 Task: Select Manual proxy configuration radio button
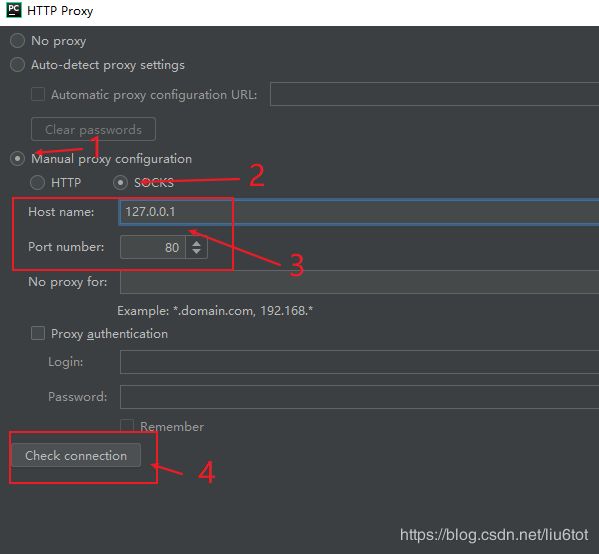(x=18, y=159)
